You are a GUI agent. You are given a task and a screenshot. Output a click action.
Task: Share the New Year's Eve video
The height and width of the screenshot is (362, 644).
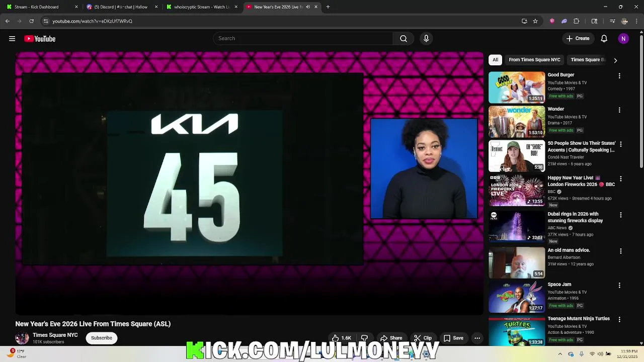[391, 338]
